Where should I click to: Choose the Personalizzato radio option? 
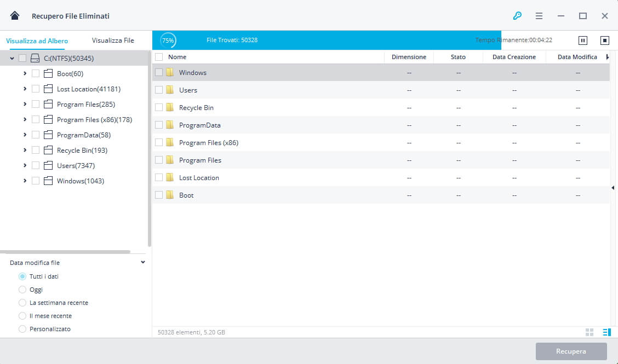[x=22, y=329]
